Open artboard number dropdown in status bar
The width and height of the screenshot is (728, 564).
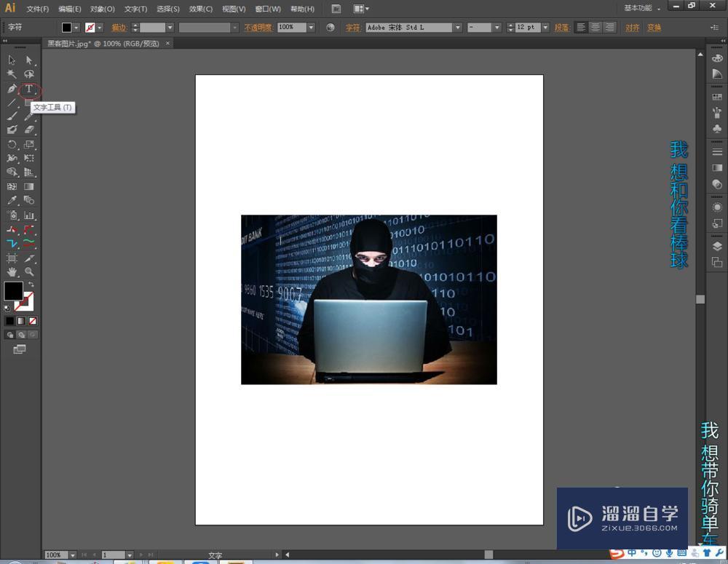coord(130,555)
